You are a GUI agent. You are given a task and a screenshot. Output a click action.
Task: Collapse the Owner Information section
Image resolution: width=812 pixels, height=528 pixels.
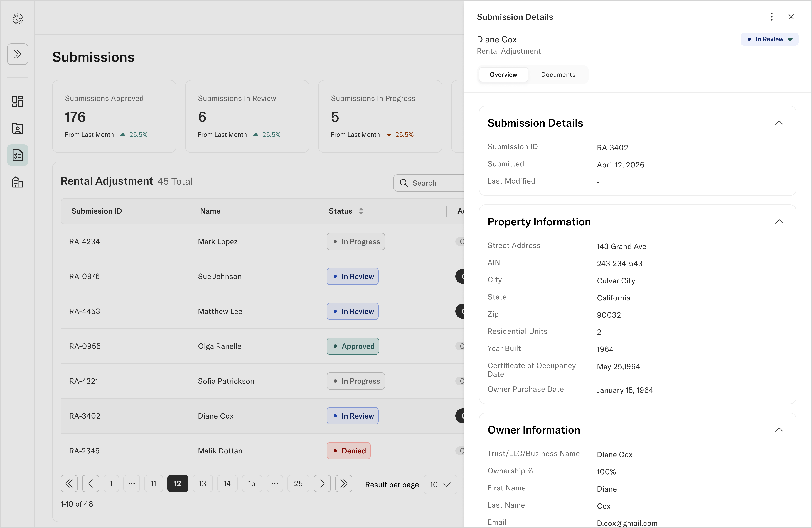[779, 430]
